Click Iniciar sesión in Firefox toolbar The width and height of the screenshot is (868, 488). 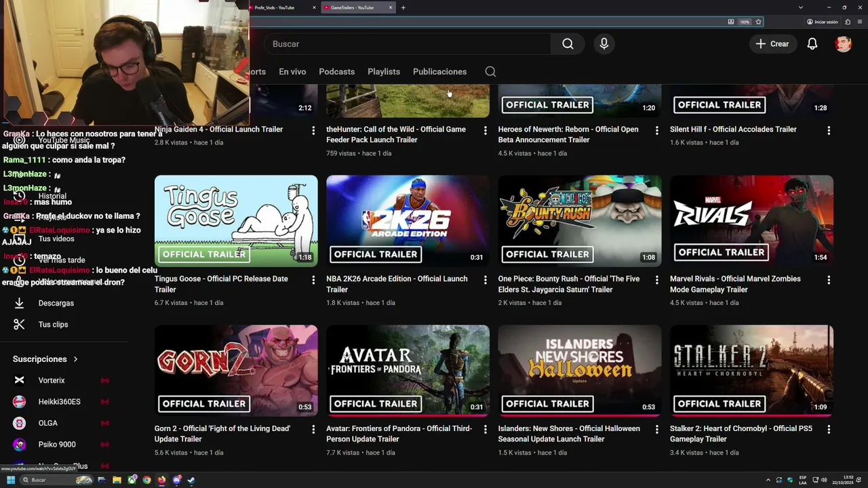tap(822, 22)
